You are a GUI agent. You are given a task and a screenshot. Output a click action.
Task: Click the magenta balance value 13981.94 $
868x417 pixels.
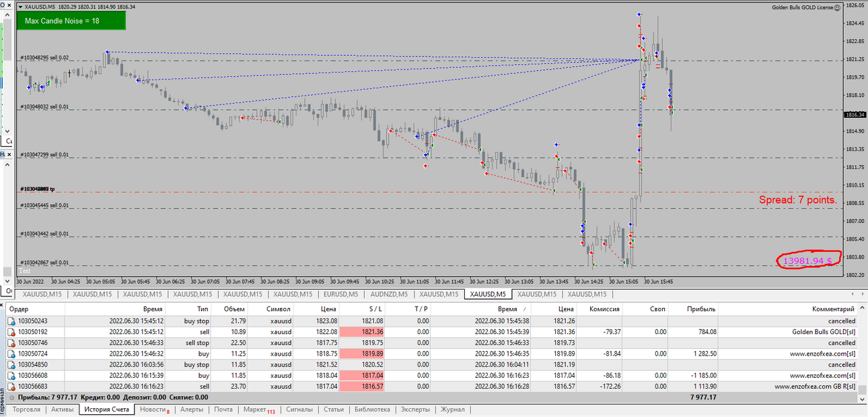click(x=807, y=260)
